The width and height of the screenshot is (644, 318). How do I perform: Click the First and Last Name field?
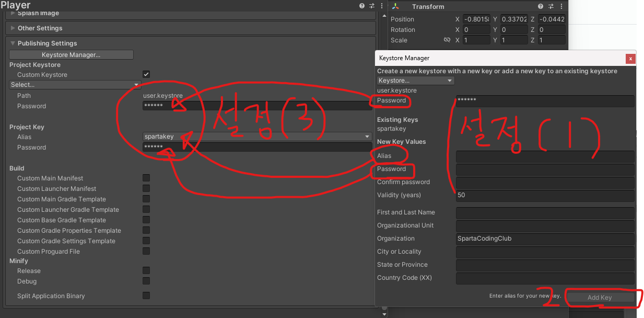tap(545, 213)
